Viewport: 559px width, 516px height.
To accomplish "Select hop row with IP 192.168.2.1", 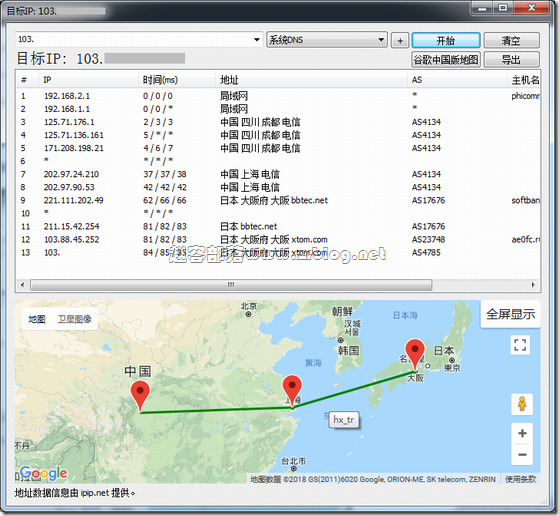I will [x=278, y=96].
